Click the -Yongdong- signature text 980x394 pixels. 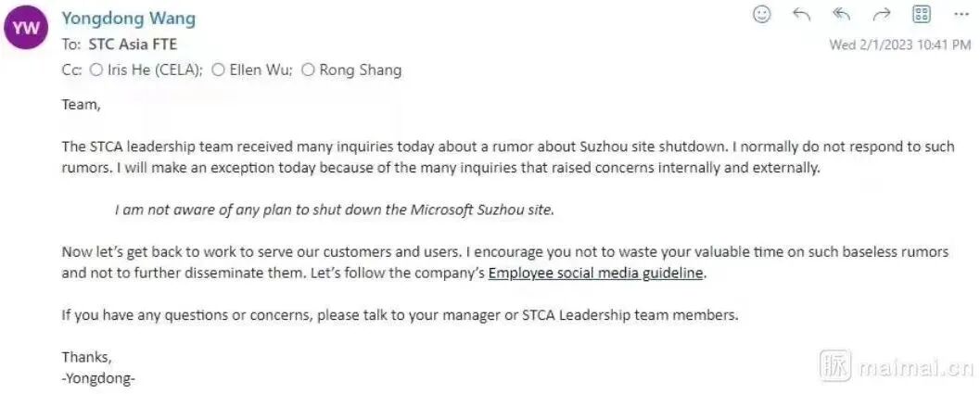[98, 378]
